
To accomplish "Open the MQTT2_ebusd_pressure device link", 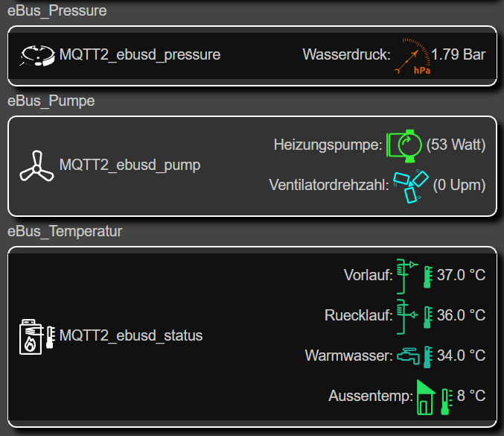I will click(x=140, y=54).
